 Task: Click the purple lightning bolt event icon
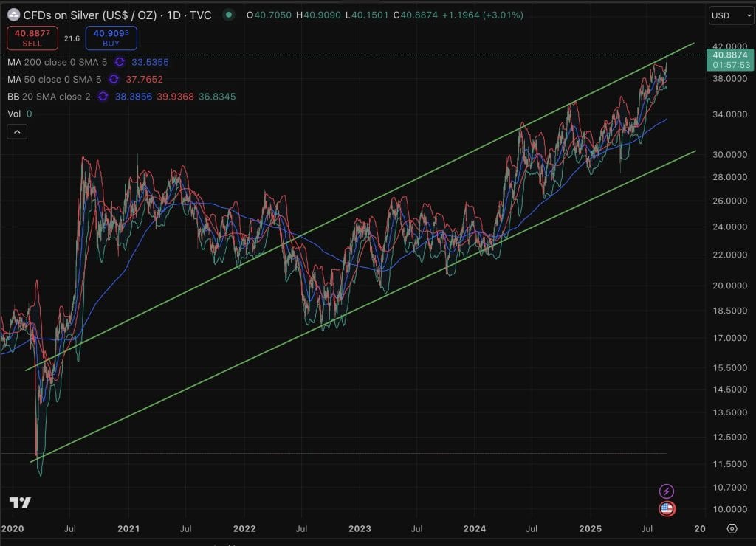[x=667, y=491]
